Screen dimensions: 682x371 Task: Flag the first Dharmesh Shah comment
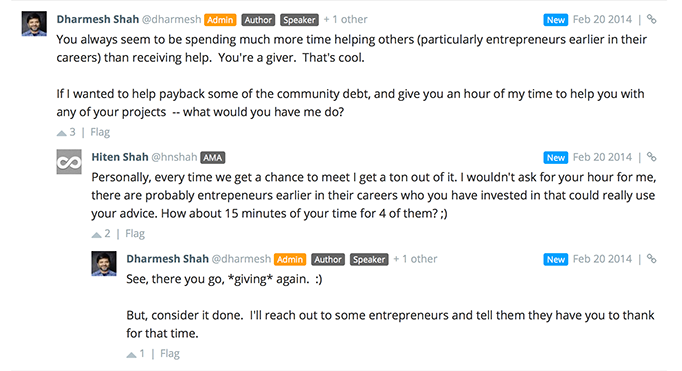100,132
